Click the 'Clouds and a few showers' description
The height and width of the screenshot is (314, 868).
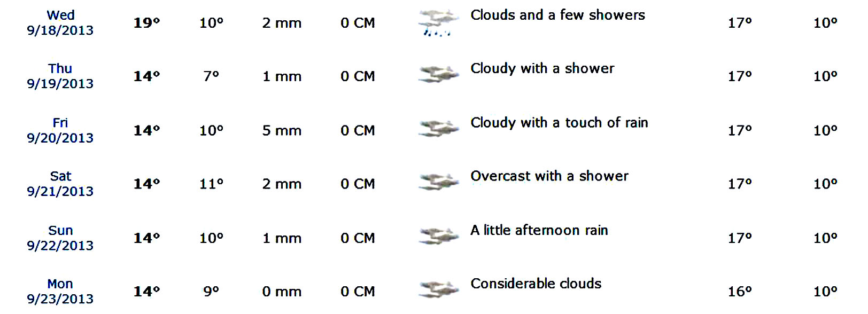click(x=557, y=15)
